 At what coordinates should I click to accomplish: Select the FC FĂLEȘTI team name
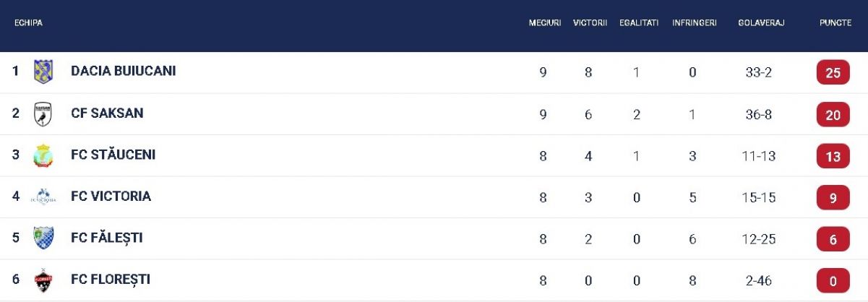107,238
